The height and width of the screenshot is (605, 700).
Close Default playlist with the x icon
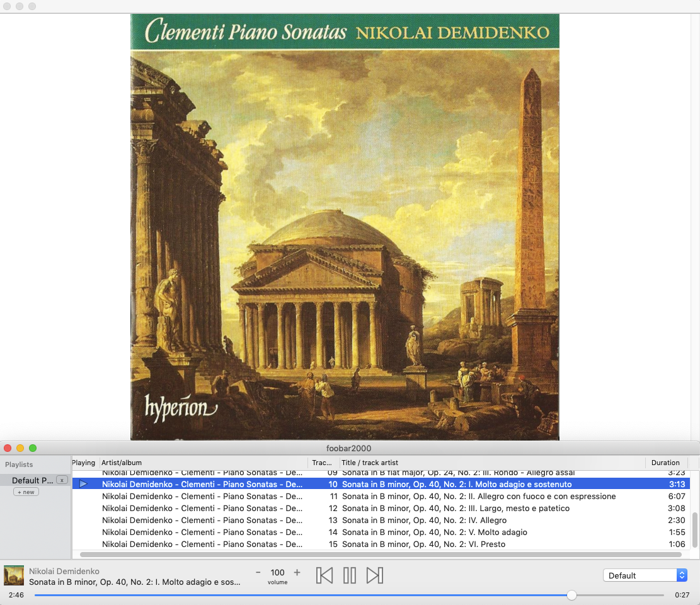pyautogui.click(x=62, y=480)
